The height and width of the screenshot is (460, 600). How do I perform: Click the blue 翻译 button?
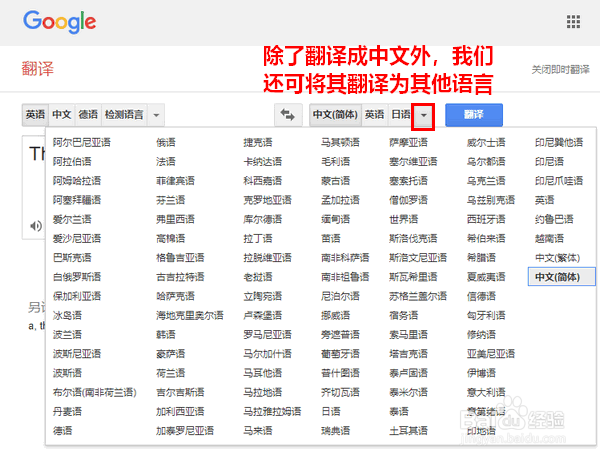[x=474, y=114]
